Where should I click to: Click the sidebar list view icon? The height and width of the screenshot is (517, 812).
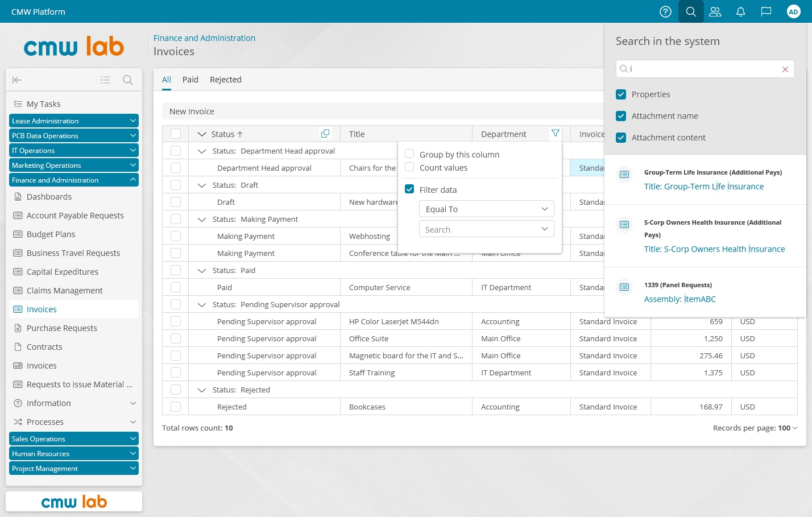[x=105, y=80]
